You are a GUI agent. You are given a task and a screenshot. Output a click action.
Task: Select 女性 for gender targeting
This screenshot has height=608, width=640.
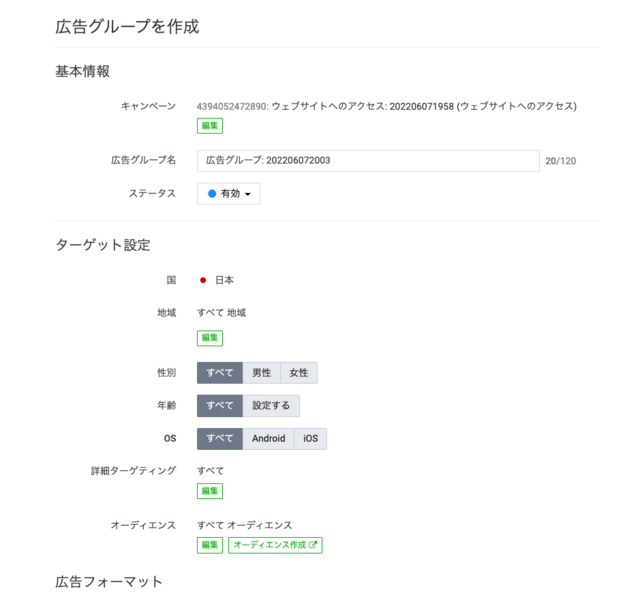pyautogui.click(x=299, y=373)
